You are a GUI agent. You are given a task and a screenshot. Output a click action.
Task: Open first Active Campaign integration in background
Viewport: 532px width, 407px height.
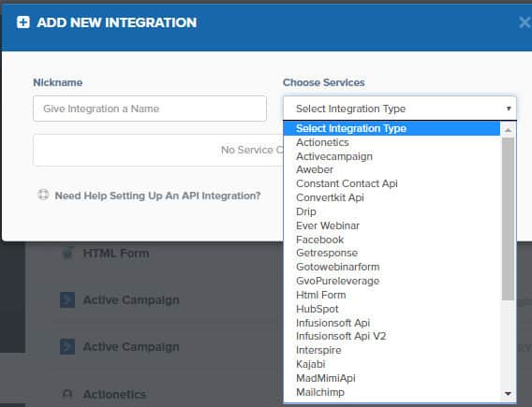[x=131, y=300]
